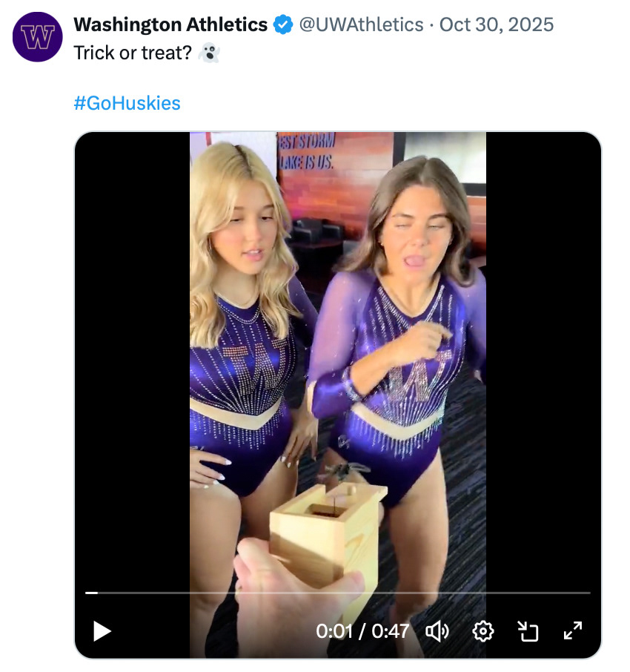Open the Washington Athletics profile avatar
This screenshot has width=630, height=672.
[38, 36]
